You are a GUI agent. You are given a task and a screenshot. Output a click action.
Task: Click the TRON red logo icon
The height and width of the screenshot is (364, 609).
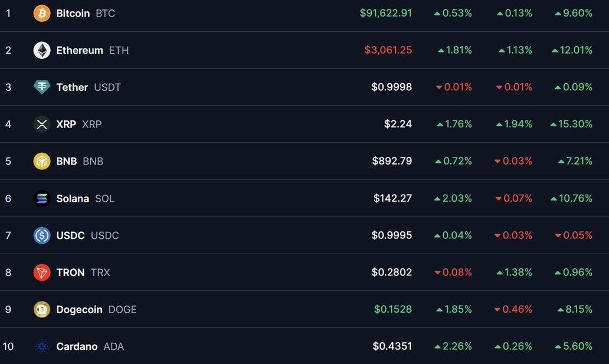(42, 273)
